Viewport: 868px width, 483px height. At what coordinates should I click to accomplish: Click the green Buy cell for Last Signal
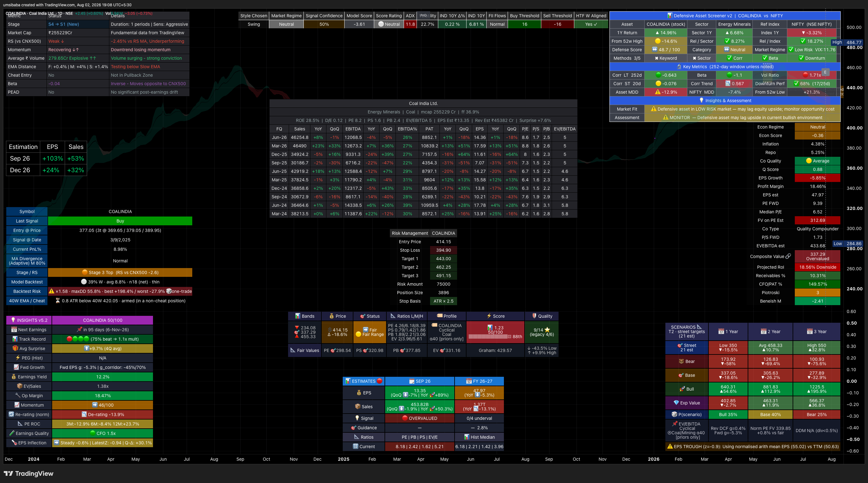pyautogui.click(x=120, y=221)
